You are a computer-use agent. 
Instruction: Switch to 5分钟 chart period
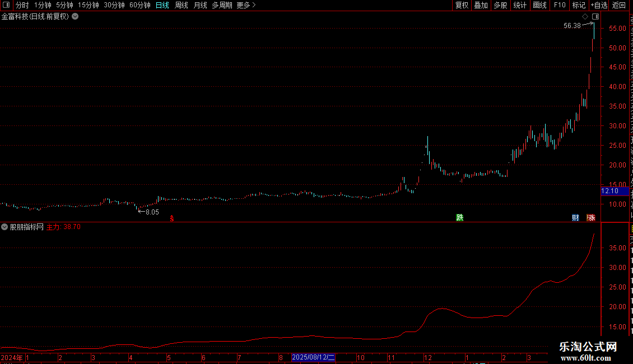pyautogui.click(x=64, y=5)
